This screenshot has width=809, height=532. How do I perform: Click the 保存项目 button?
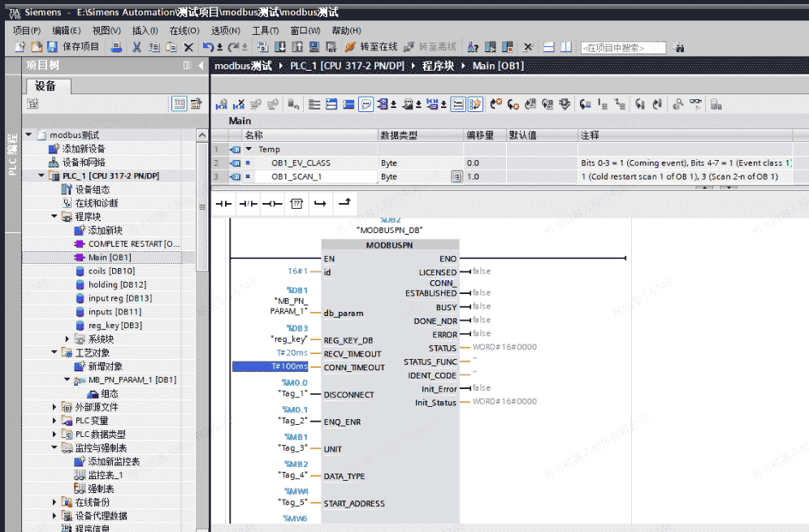(74, 47)
